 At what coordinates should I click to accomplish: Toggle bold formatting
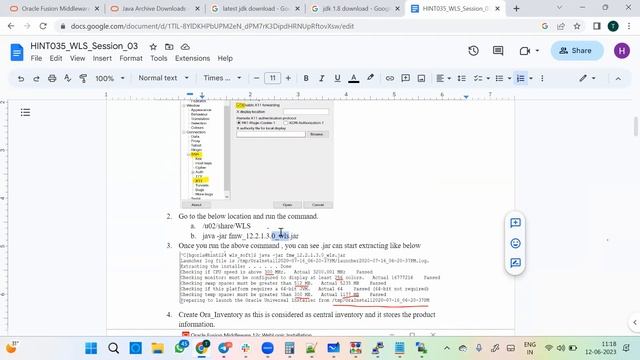(306, 78)
